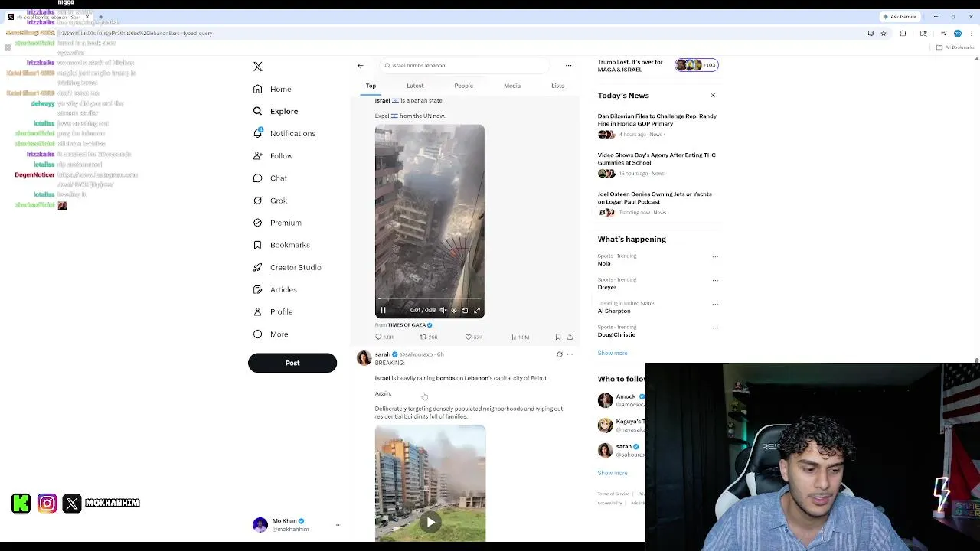Open video playback settings gear
The image size is (980, 551).
pos(453,310)
